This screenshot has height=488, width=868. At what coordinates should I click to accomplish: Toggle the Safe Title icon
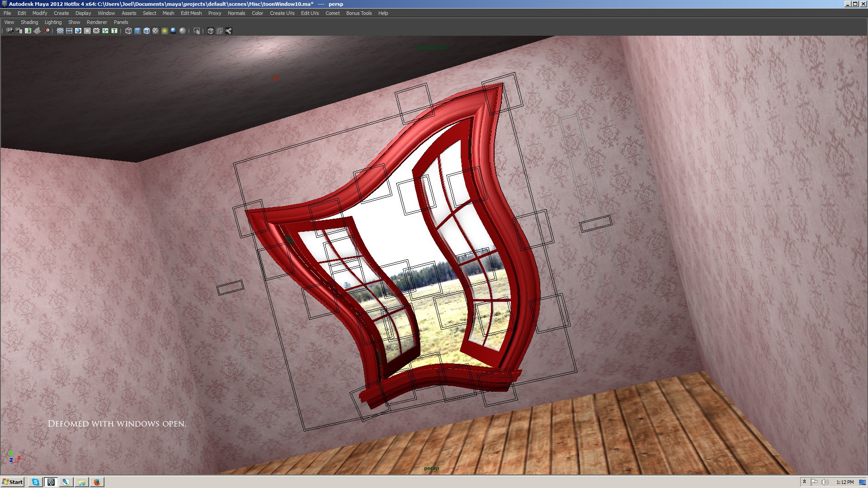coord(114,31)
